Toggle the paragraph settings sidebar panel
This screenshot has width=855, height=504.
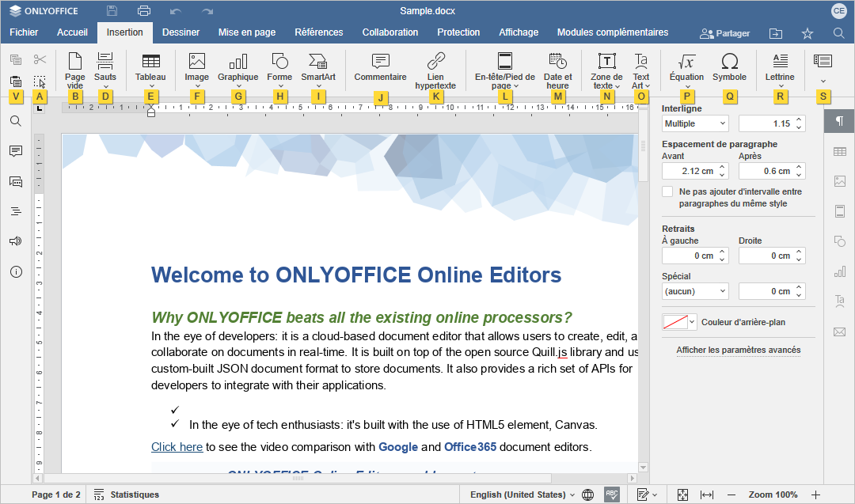coord(839,121)
